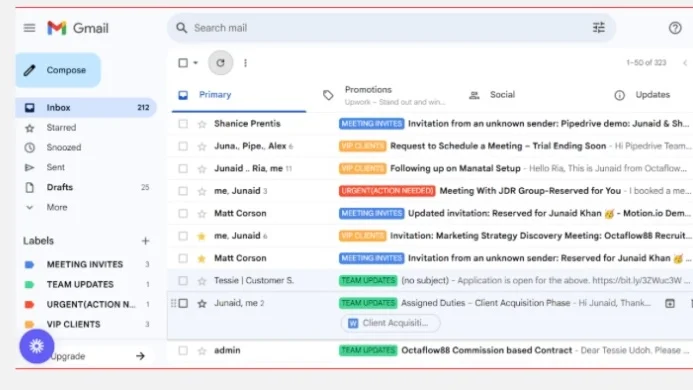Click the Upgrade link
This screenshot has height=390, width=693.
(x=67, y=356)
